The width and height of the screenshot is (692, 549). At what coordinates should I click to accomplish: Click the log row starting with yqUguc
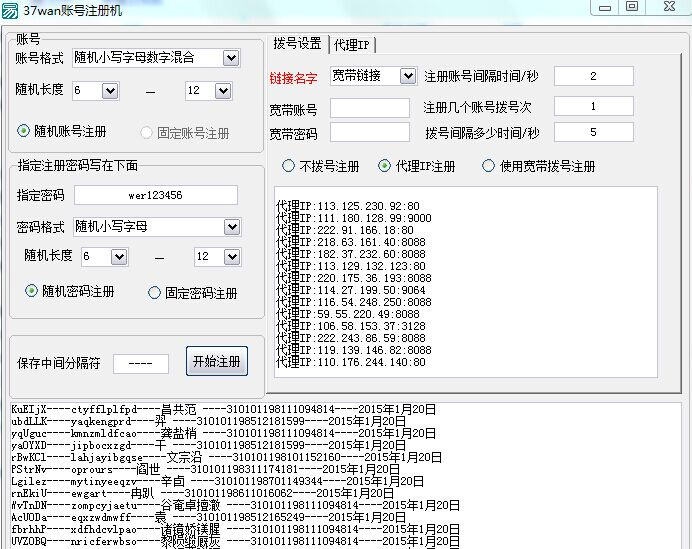tap(223, 433)
